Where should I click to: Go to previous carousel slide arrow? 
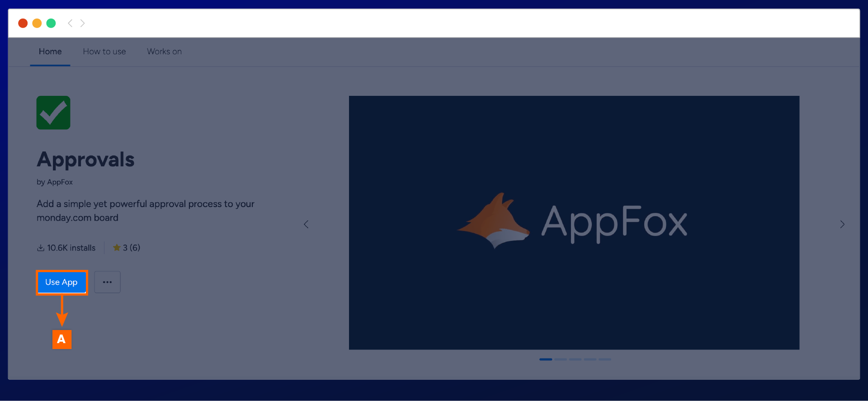pos(306,224)
